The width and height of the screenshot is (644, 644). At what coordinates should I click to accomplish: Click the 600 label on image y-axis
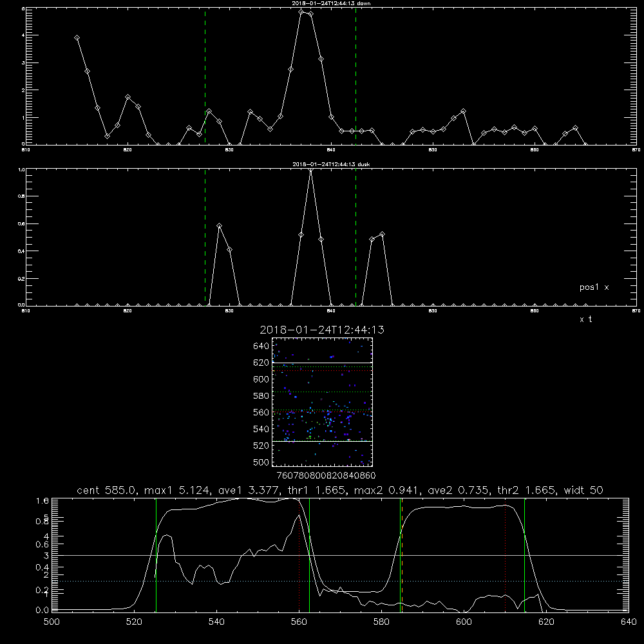[x=261, y=379]
